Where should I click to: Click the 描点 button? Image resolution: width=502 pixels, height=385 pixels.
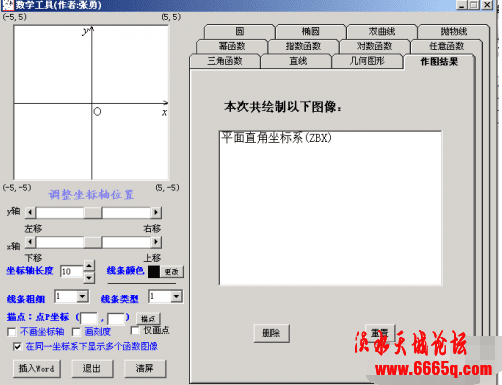click(148, 319)
